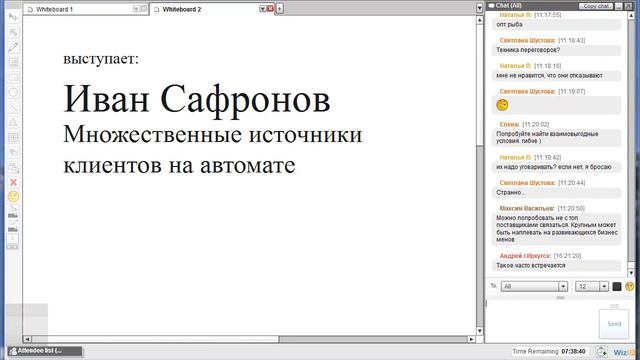Click the 'Иван Сафронов' heading text

tap(197, 99)
